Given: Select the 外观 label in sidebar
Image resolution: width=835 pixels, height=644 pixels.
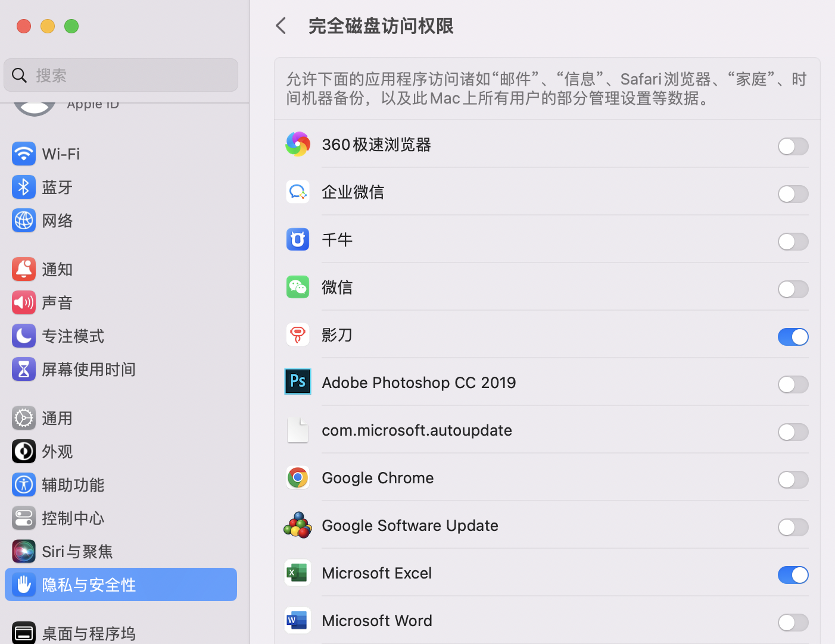Looking at the screenshot, I should [57, 452].
